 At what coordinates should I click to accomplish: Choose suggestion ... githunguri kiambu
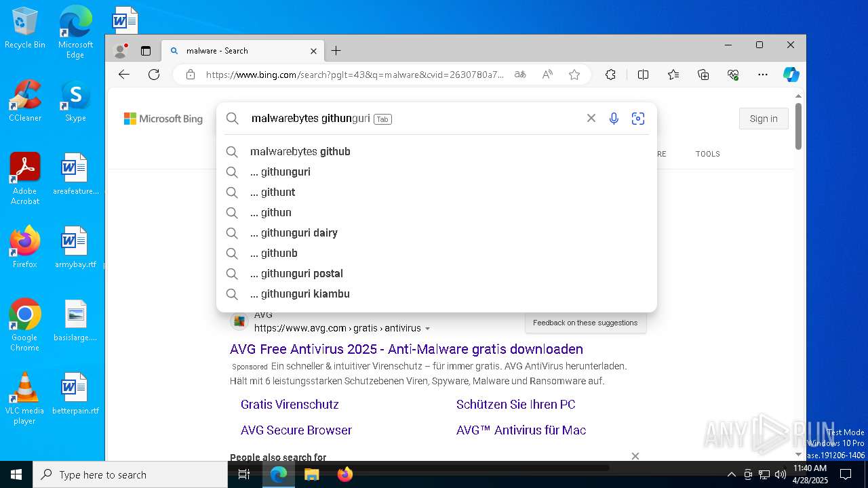pos(437,294)
